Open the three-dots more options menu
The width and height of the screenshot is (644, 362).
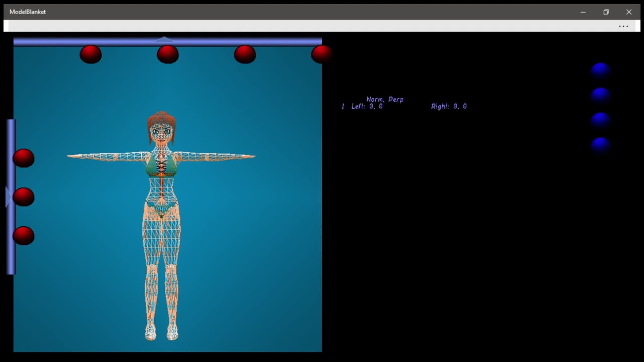[623, 26]
